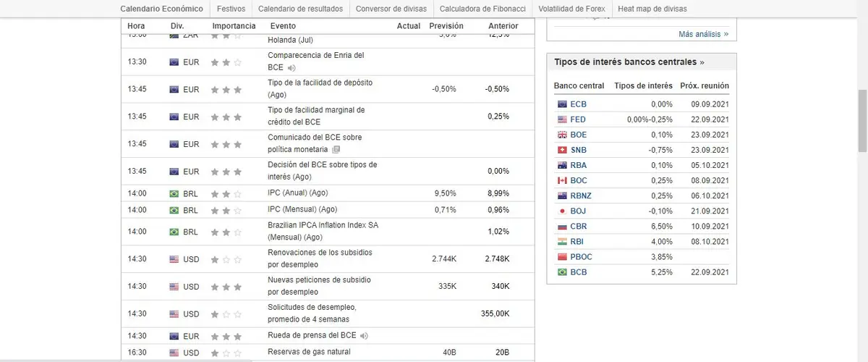The image size is (868, 362).
Task: Go to Heat map de divisas tab
Action: (652, 9)
